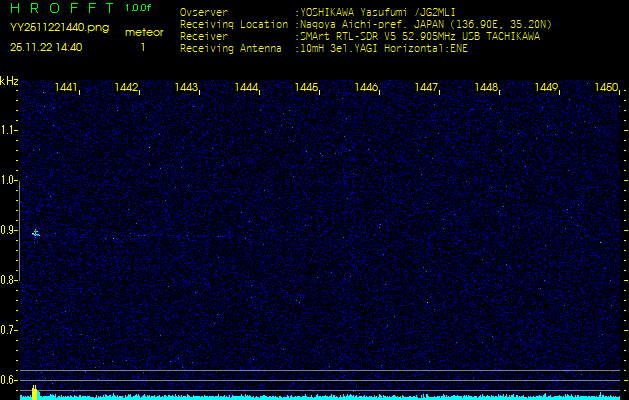Image resolution: width=629 pixels, height=400 pixels.
Task: Click the YY2611221440.png file name
Action: (59, 28)
